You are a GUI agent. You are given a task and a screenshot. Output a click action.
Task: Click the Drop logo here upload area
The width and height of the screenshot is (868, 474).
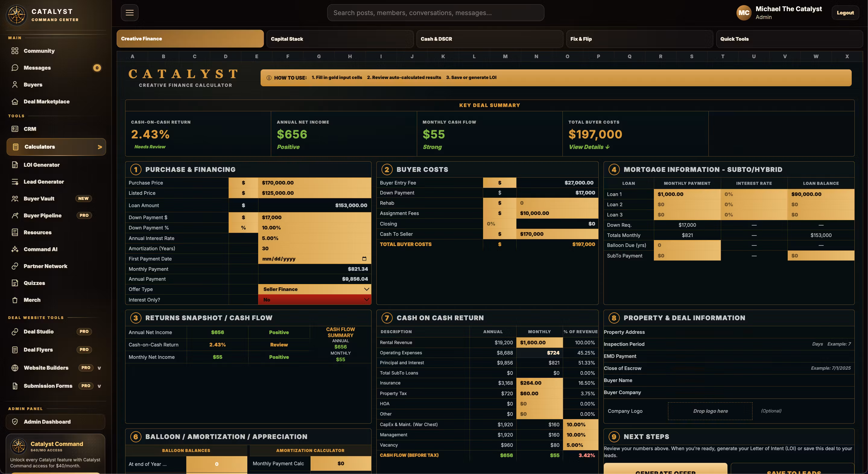(x=710, y=411)
